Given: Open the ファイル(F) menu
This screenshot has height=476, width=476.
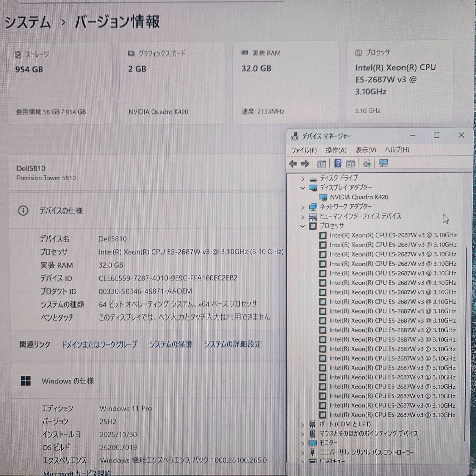Looking at the screenshot, I should pos(304,150).
